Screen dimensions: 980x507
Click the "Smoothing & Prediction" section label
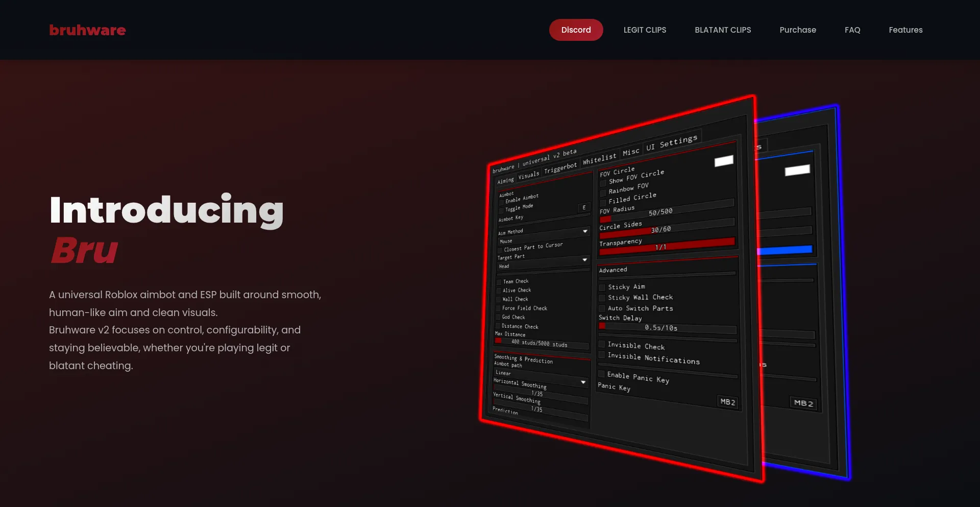524,359
